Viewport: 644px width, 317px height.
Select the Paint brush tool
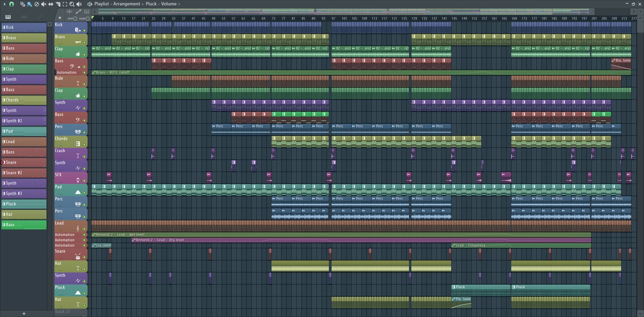click(x=29, y=4)
